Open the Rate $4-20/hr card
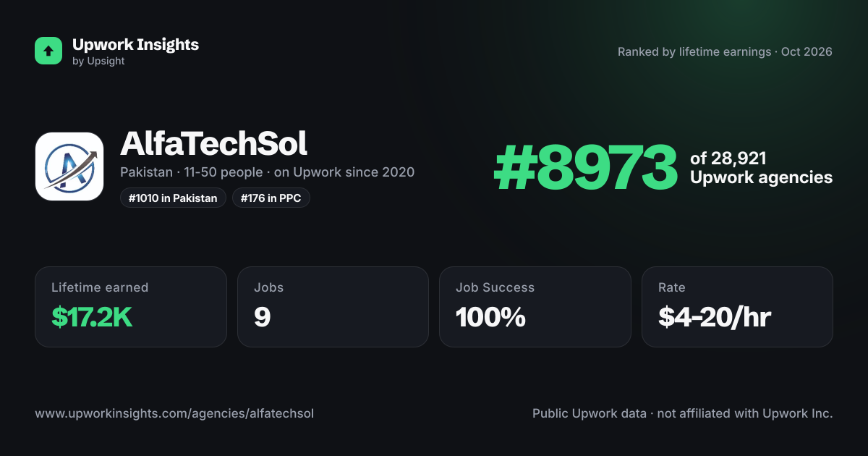This screenshot has height=456, width=868. tap(737, 307)
